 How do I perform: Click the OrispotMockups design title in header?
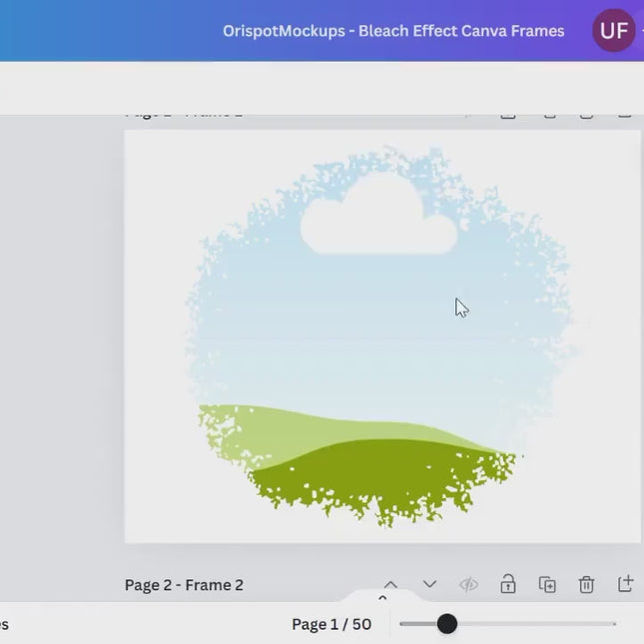[x=393, y=31]
